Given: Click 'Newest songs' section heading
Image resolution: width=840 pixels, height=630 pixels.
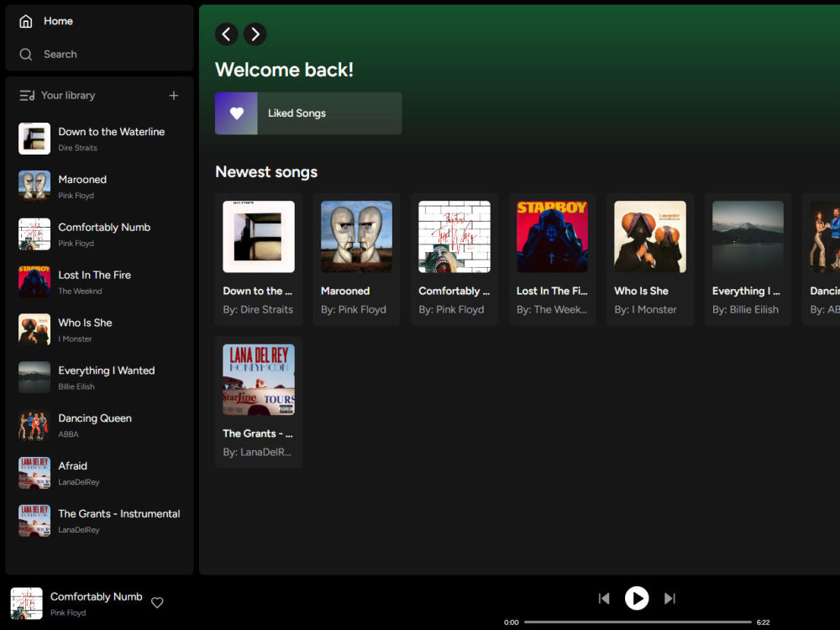Looking at the screenshot, I should click(266, 172).
